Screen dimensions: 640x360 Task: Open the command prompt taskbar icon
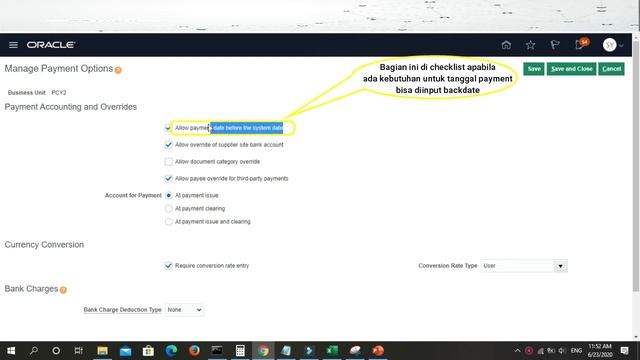[x=217, y=351]
